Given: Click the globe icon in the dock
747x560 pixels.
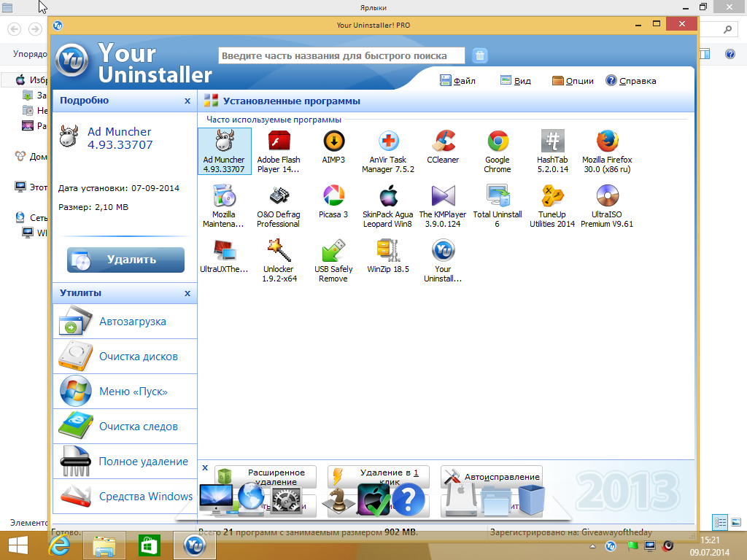Looking at the screenshot, I should [x=251, y=499].
